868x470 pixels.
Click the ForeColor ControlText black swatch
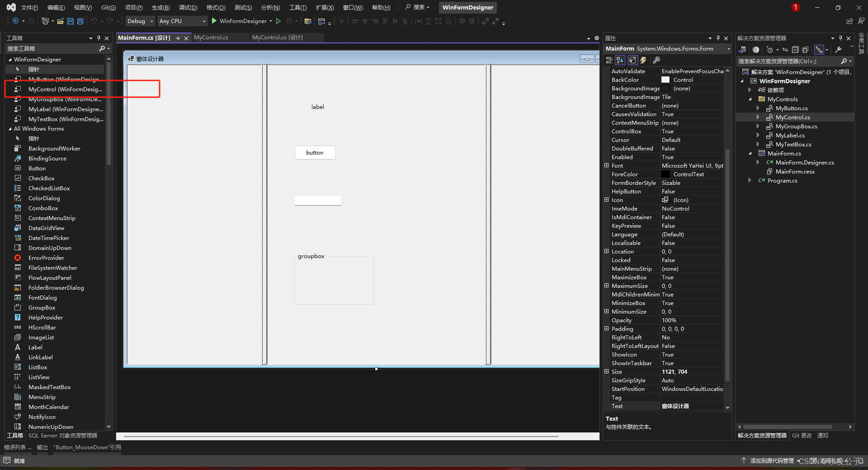click(x=665, y=174)
